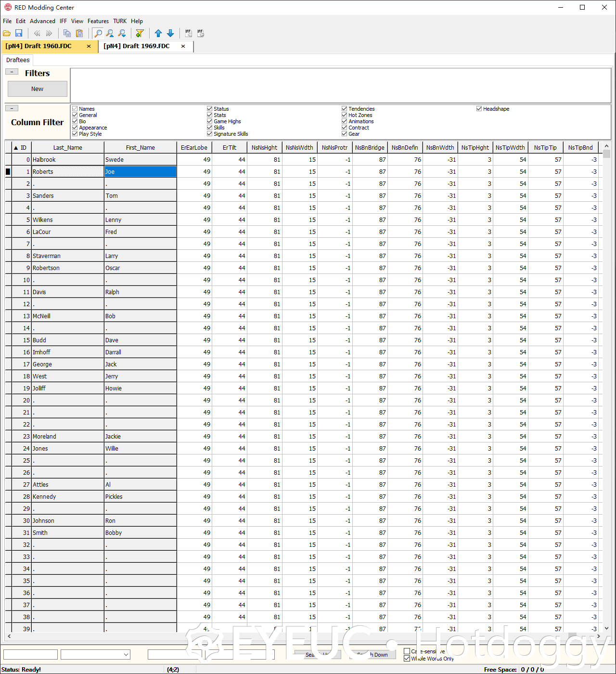Click the Search Up magnifier icon
This screenshot has width=616, height=674.
(110, 33)
